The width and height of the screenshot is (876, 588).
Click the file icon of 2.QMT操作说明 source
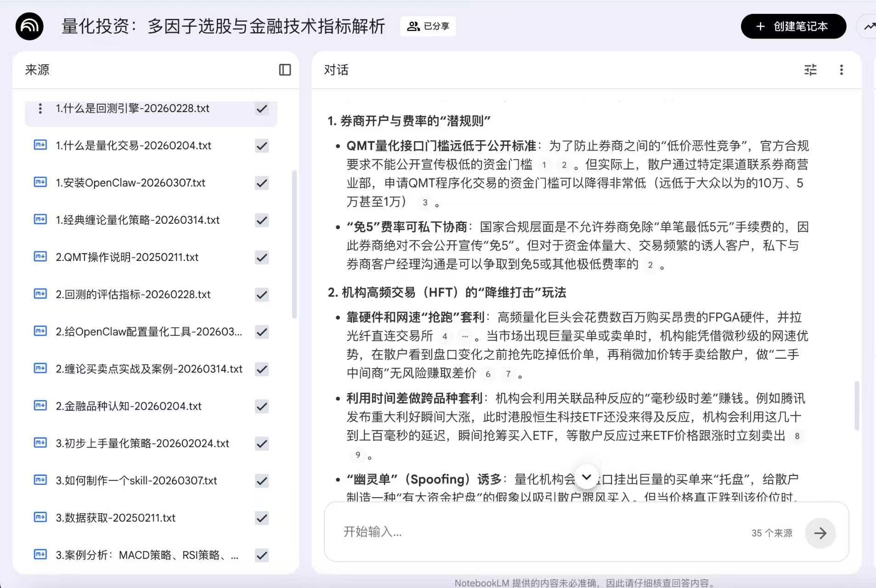point(40,257)
